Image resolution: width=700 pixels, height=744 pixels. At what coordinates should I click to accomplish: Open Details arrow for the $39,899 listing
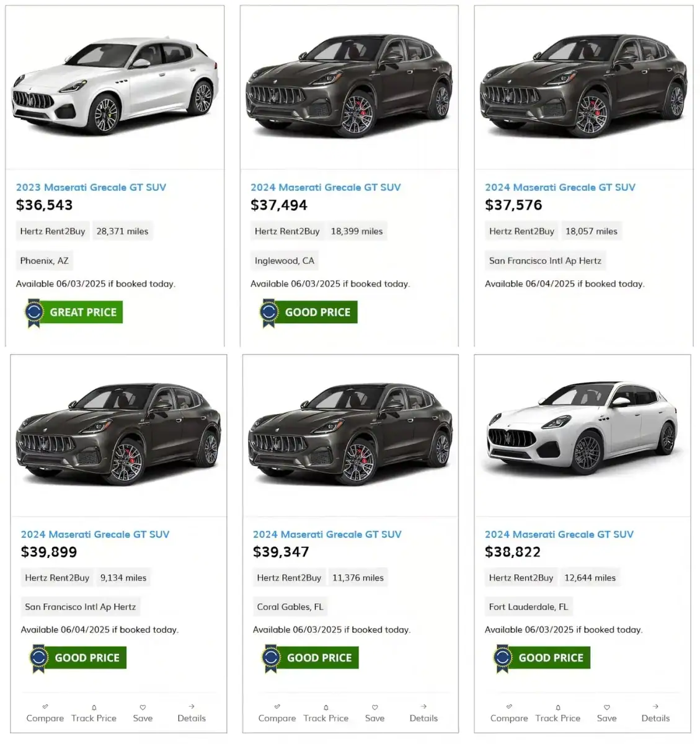(x=192, y=707)
